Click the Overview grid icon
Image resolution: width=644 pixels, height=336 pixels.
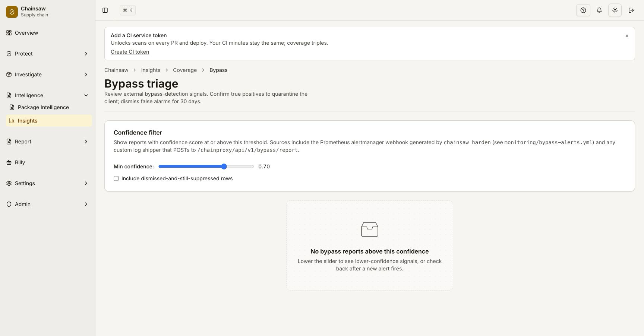(x=9, y=33)
